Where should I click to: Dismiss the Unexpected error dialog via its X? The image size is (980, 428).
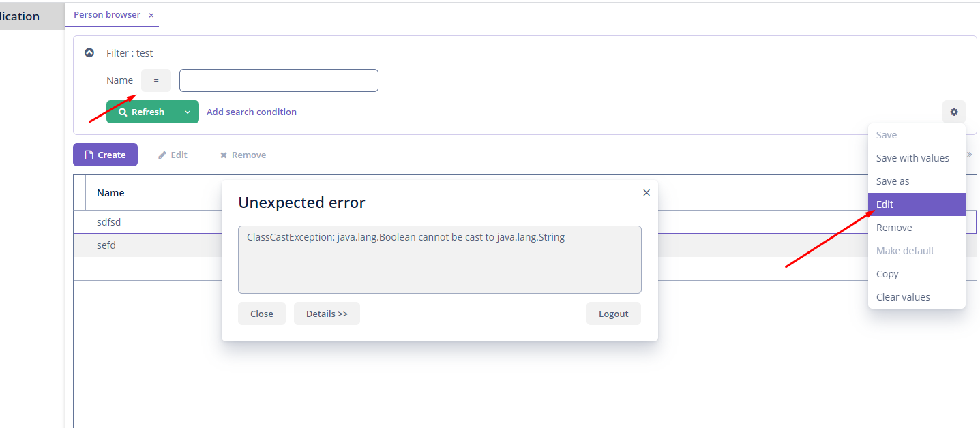tap(646, 192)
